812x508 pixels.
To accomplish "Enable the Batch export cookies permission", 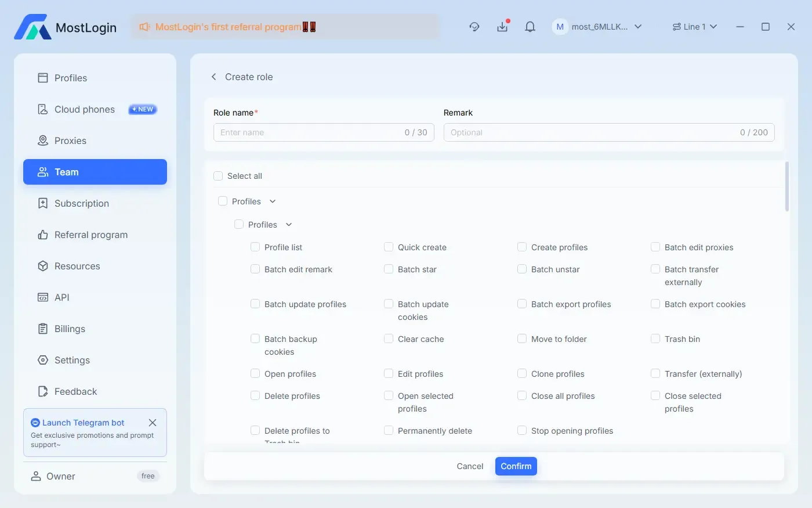I will click(655, 304).
